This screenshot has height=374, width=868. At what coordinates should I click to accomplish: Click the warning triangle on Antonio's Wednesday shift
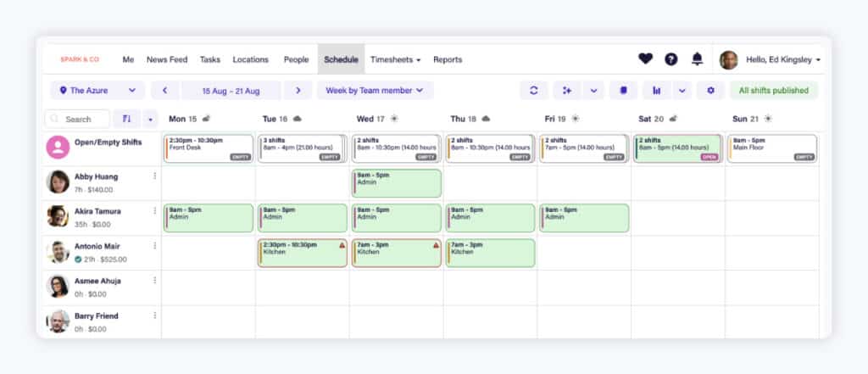pos(437,245)
